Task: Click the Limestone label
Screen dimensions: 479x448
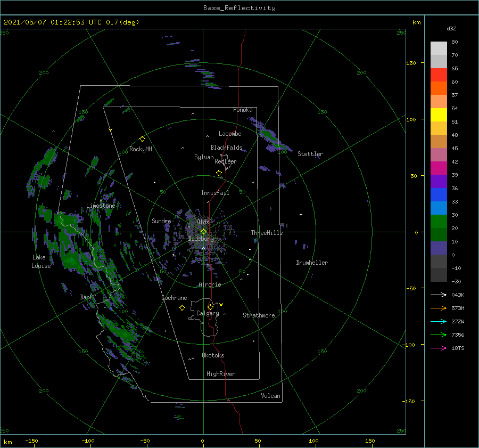Action: [101, 206]
